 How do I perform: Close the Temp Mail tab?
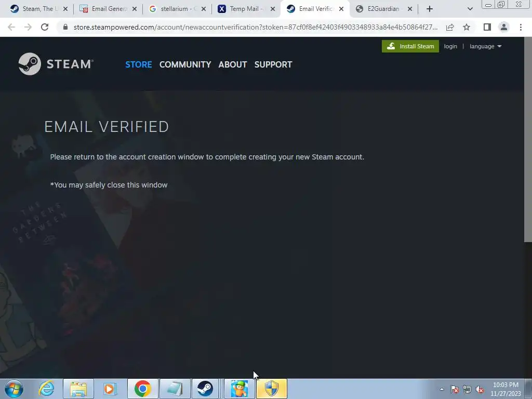[x=272, y=9]
